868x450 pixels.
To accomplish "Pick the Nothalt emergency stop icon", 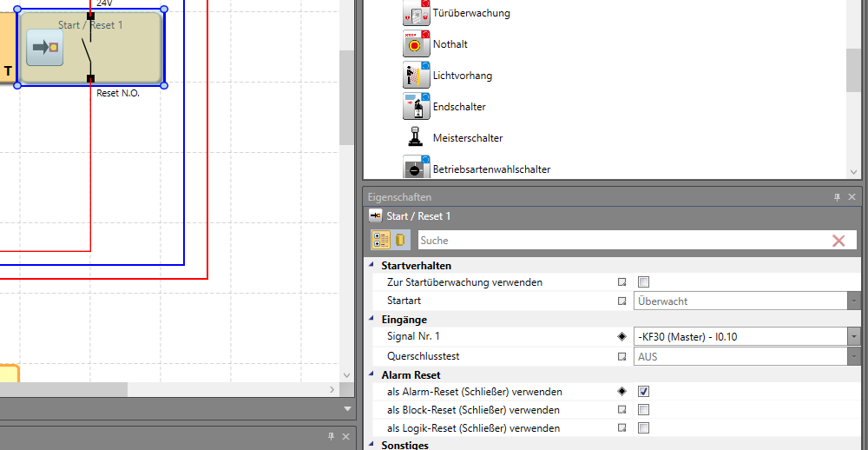I will [416, 44].
